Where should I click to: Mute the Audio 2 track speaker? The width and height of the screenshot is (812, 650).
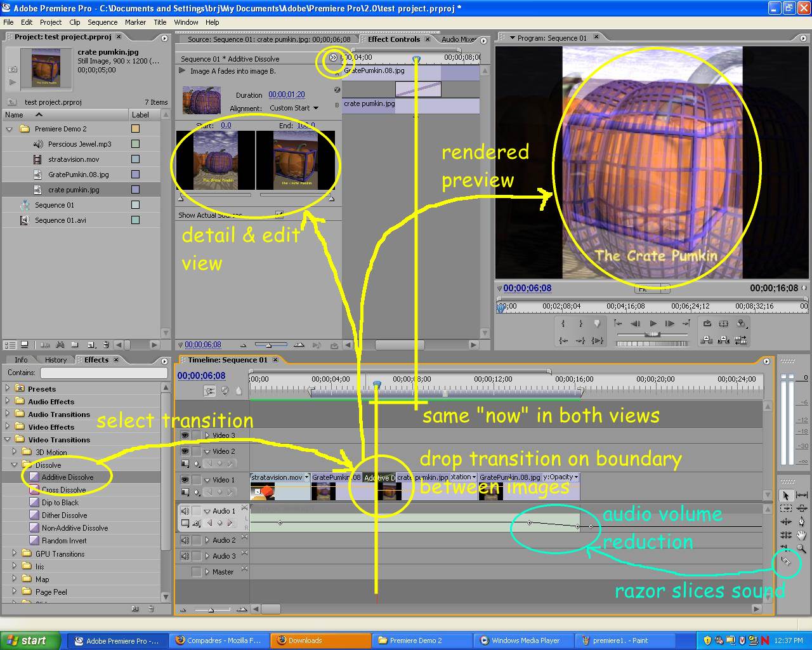pos(185,540)
